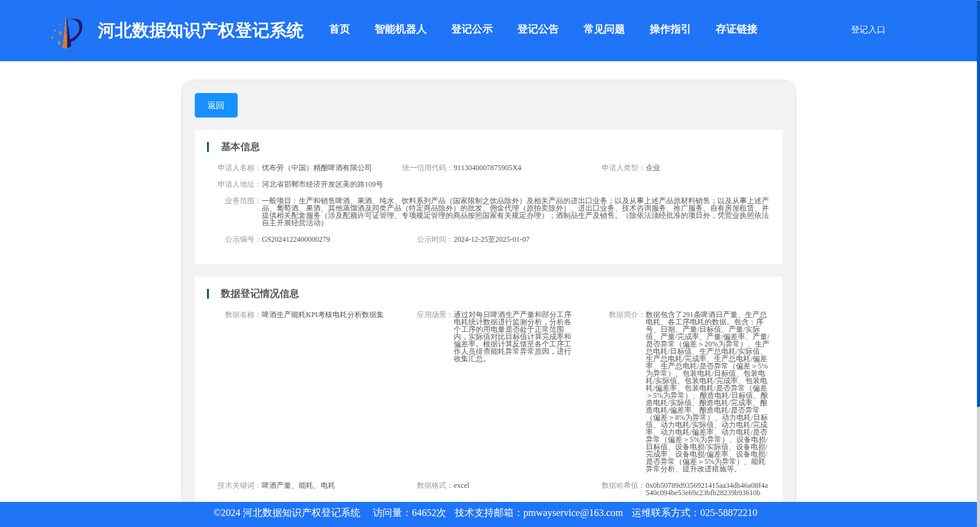Select footer visit count 64652次
The width and height of the screenshot is (980, 527).
coord(429,513)
